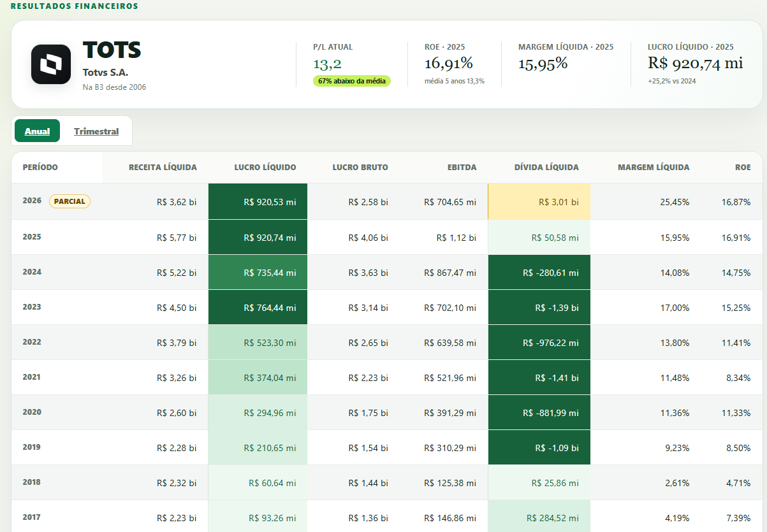Click the ROE 2025 value 16,91%

point(449,63)
